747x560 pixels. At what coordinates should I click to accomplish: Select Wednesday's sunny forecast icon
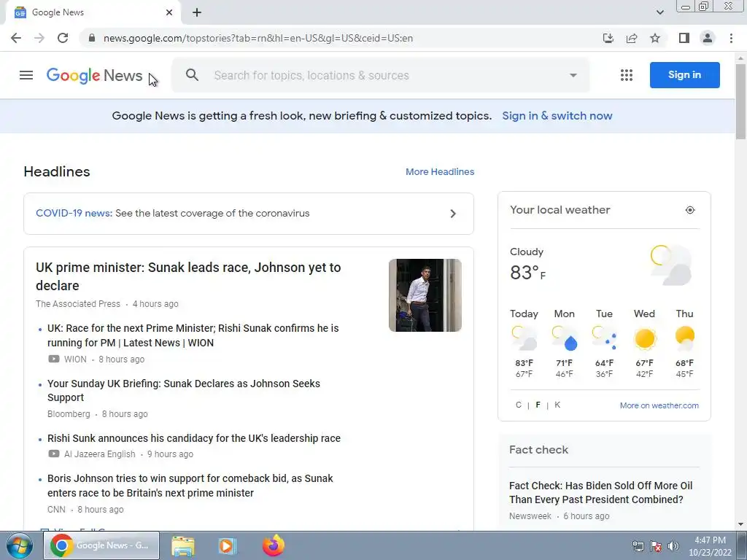click(x=645, y=338)
